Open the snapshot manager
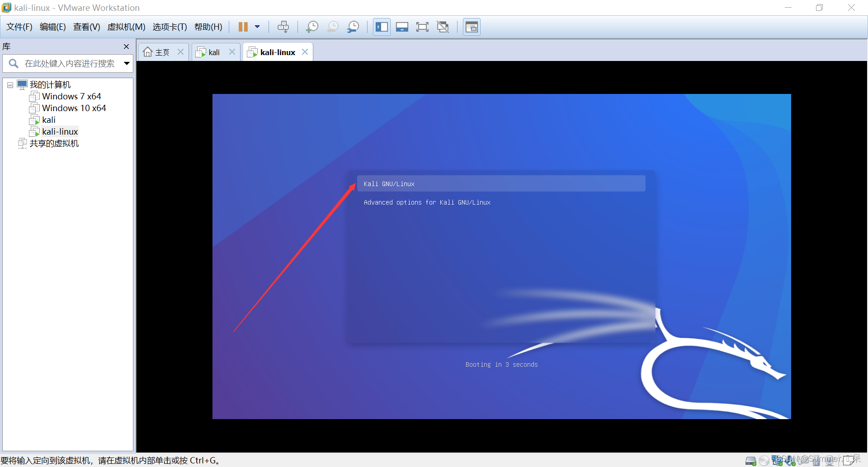868x467 pixels. coord(353,27)
